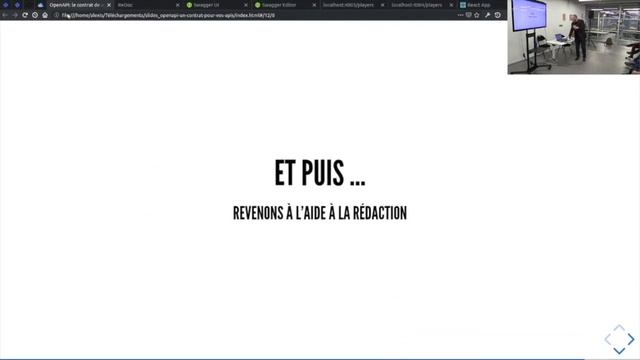This screenshot has height=360, width=640.
Task: Click the slide progress bar at bottom
Action: click(x=320, y=359)
